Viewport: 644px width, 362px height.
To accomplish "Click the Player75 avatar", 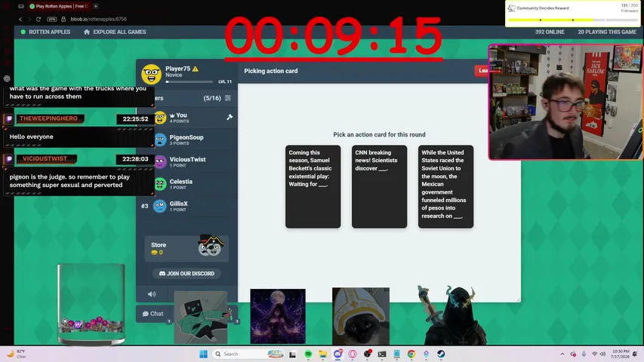I will point(151,75).
